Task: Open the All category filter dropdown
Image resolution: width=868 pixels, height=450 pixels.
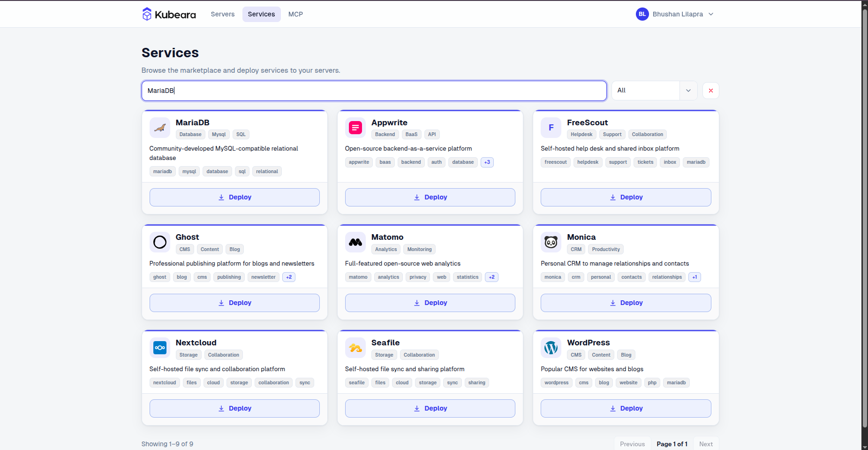Action: pyautogui.click(x=654, y=91)
